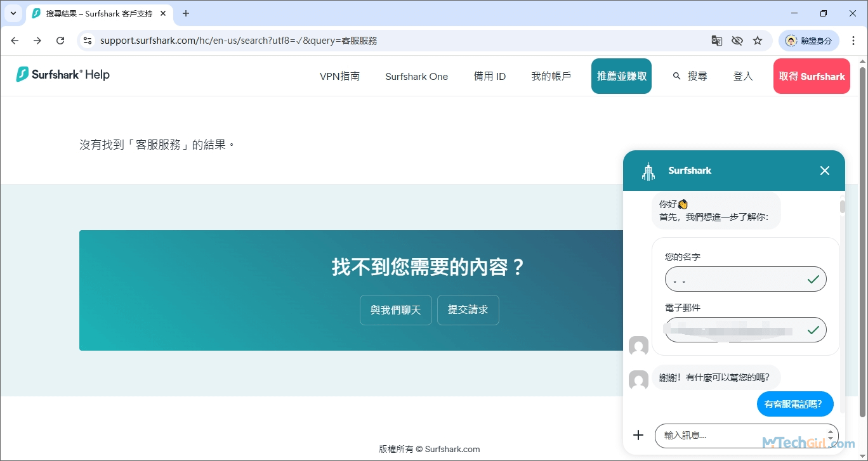Click the 取得 Surfshark button
Screen dimensions: 868x461
click(x=811, y=76)
